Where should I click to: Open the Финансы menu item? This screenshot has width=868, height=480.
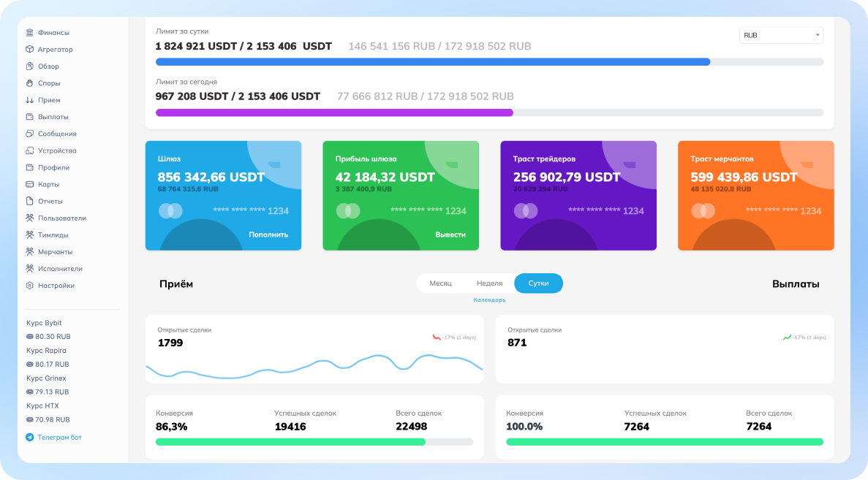[x=53, y=33]
